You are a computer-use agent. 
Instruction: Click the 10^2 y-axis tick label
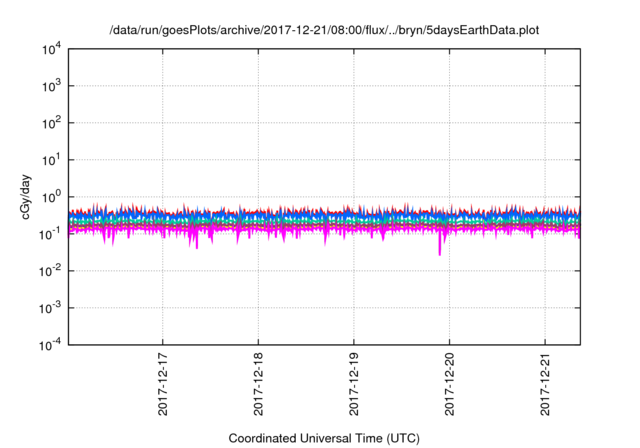point(52,123)
